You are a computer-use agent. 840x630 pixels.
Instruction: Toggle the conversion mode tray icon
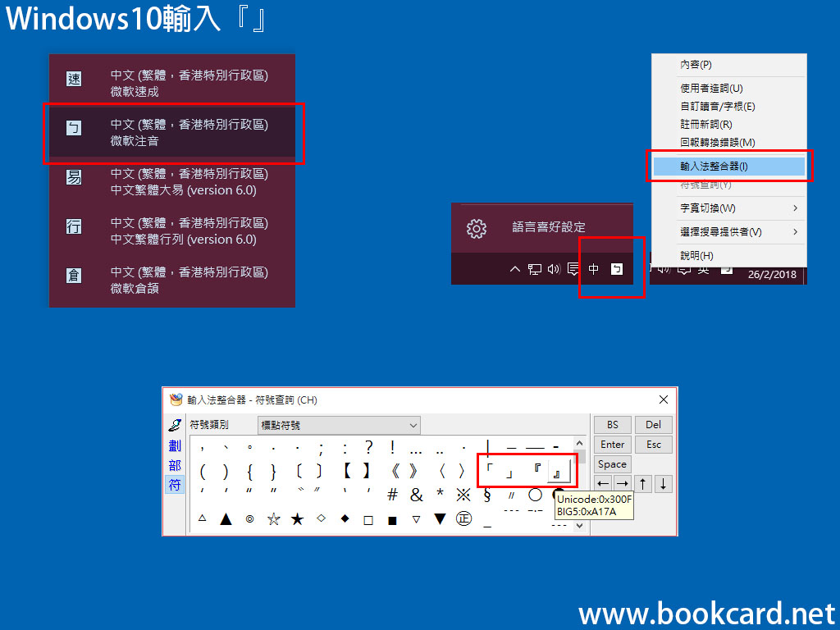(x=616, y=268)
